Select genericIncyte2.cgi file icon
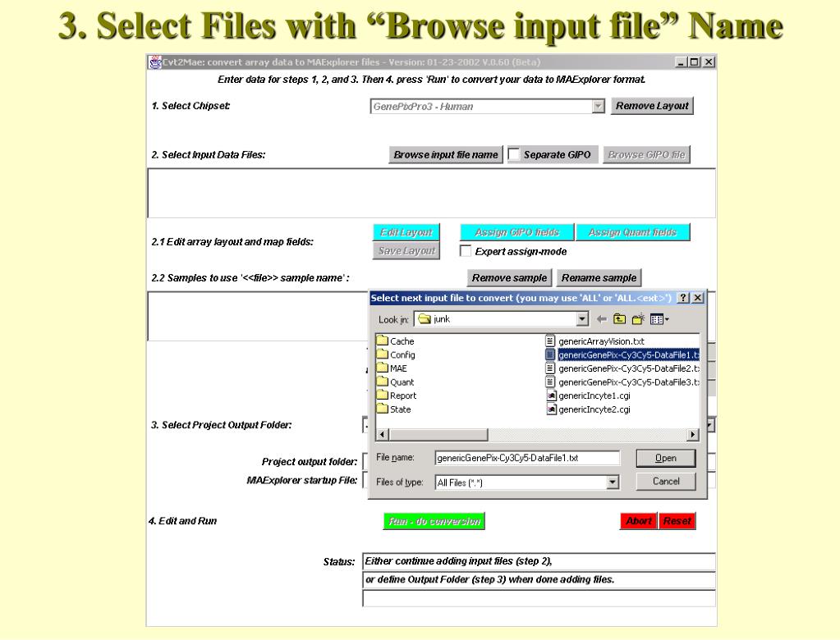Viewport: 840px width, 640px height. tap(551, 409)
